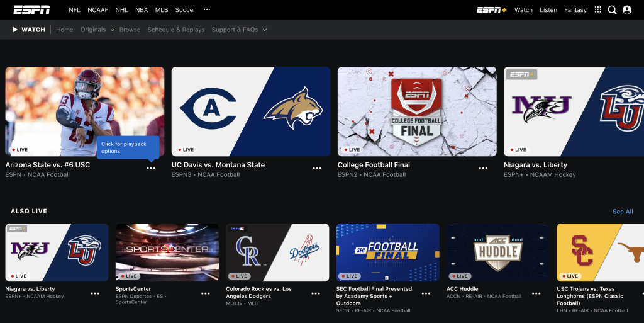The height and width of the screenshot is (323, 644).
Task: Open more sports ellipsis in top nav
Action: 207,9
